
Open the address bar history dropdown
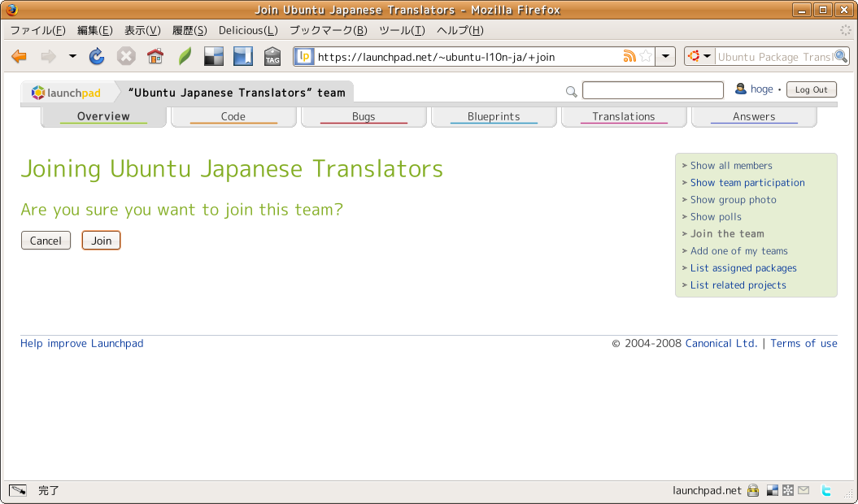[665, 56]
